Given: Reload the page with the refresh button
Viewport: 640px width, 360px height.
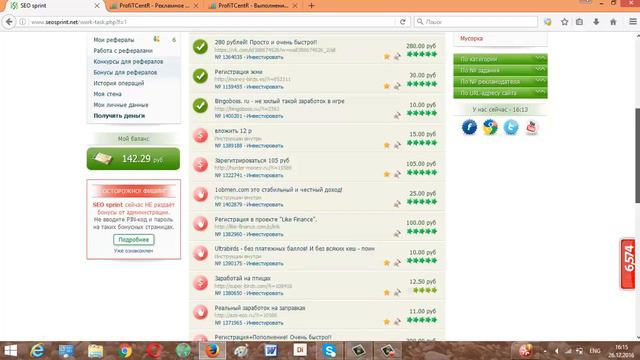Looking at the screenshot, I should [402, 22].
